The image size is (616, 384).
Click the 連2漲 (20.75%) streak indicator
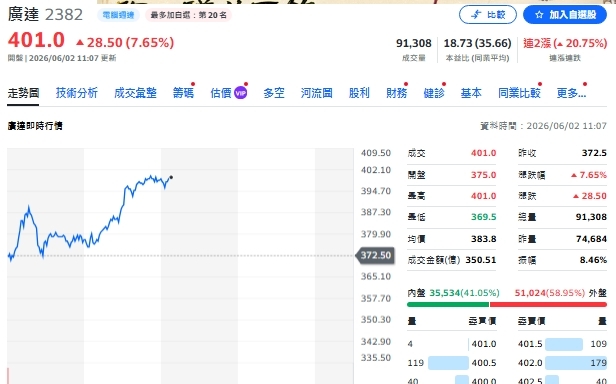565,43
